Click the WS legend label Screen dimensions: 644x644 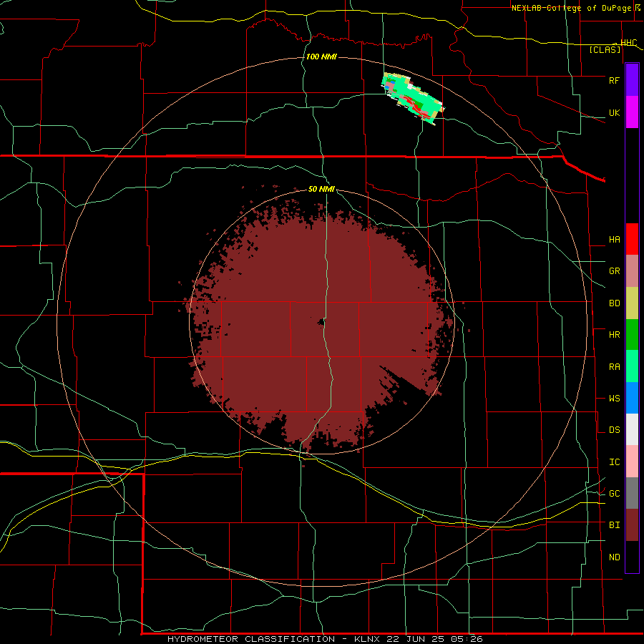click(614, 399)
